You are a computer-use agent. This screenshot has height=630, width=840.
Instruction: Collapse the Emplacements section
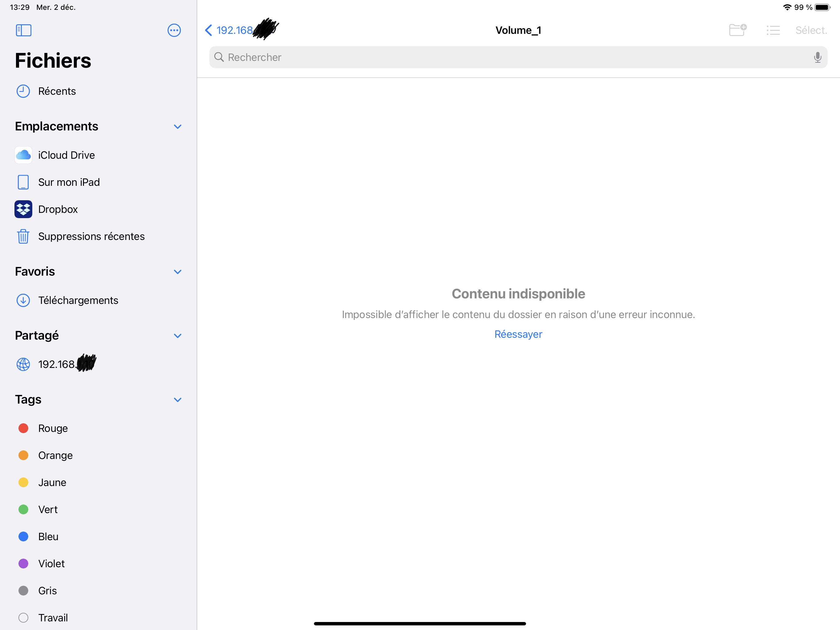click(x=177, y=126)
